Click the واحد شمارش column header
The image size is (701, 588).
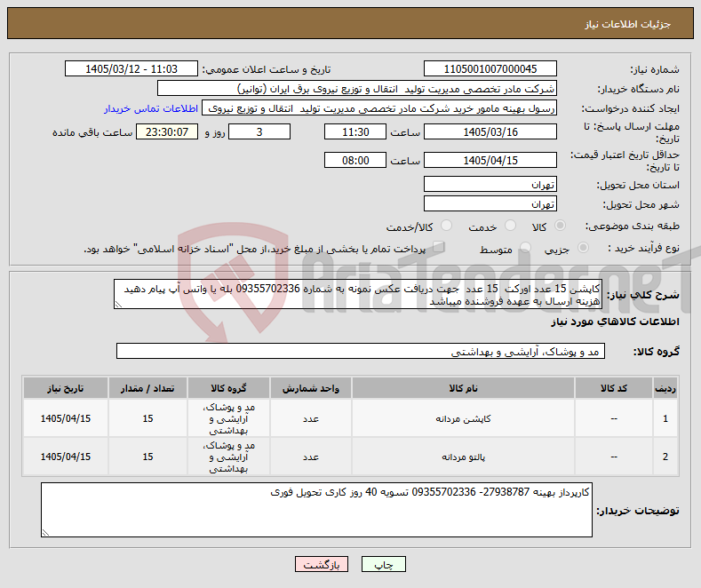click(311, 388)
